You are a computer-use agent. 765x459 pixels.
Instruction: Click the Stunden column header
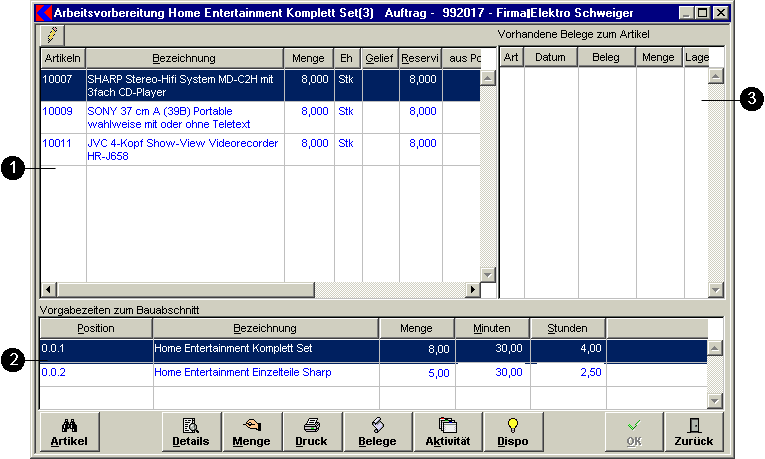(568, 328)
